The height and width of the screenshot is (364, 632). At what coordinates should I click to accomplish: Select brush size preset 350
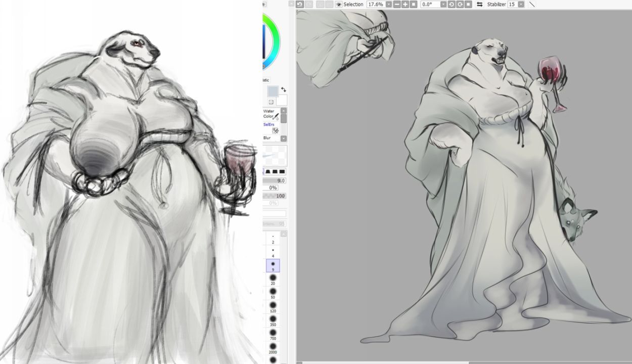273,321
